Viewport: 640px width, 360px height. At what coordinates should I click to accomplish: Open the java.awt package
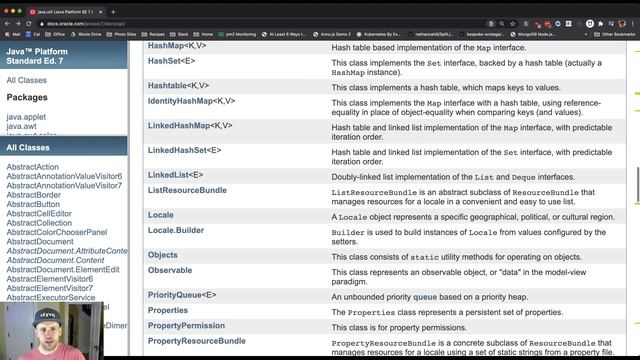21,126
